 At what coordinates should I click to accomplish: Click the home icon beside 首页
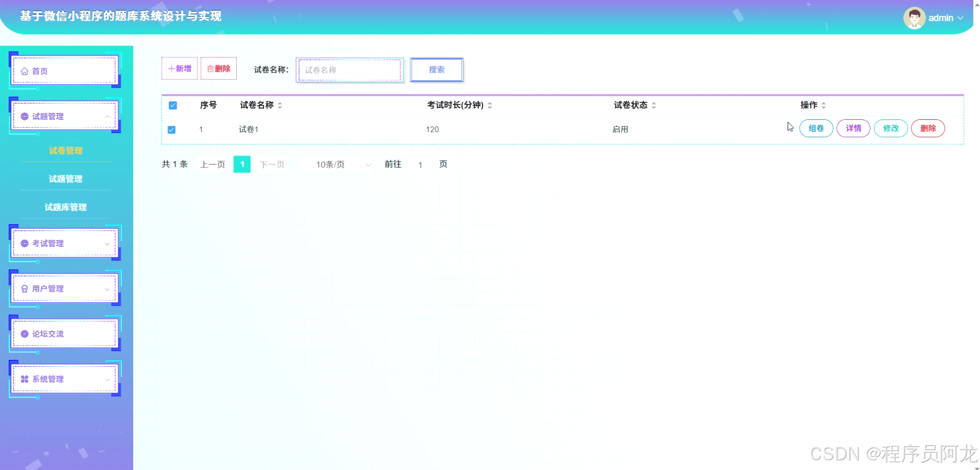pyautogui.click(x=25, y=71)
